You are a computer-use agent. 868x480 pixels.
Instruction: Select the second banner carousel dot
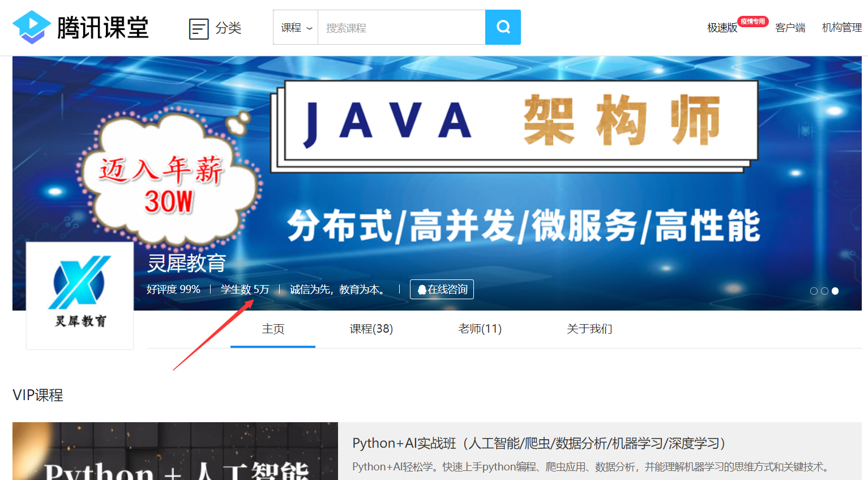pos(824,291)
